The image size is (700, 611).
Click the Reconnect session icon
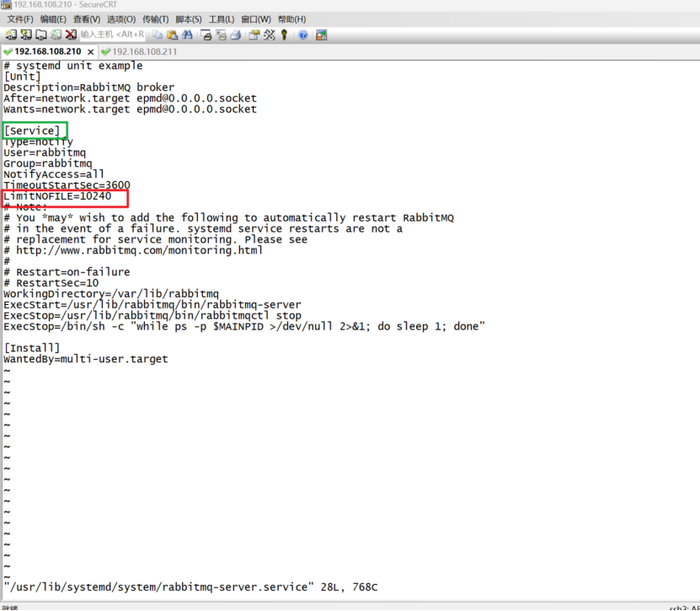click(56, 35)
